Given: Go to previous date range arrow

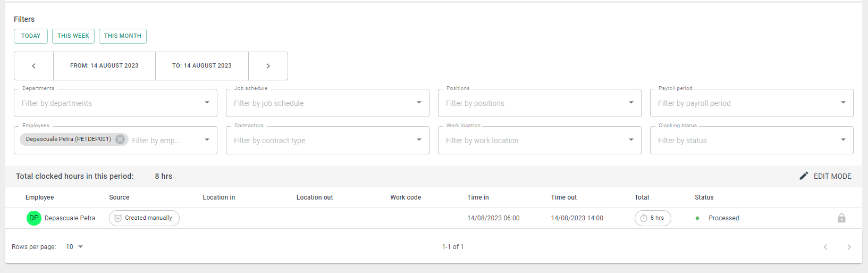Looking at the screenshot, I should [33, 66].
